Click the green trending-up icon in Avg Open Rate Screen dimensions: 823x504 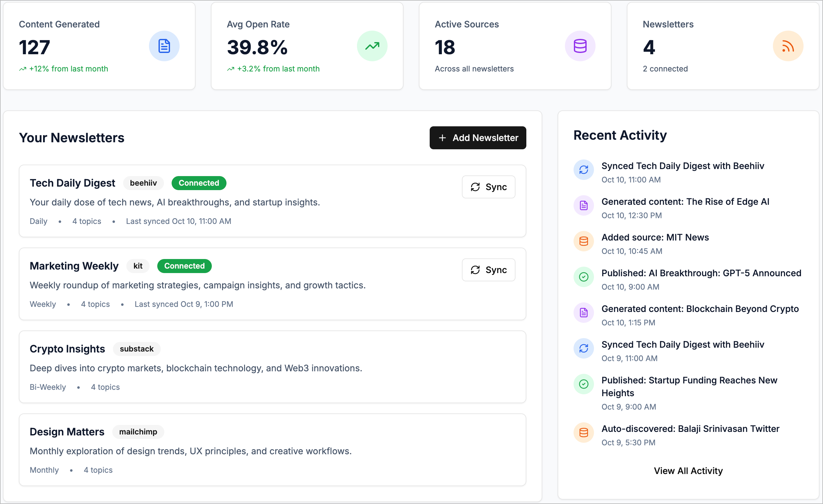point(372,46)
